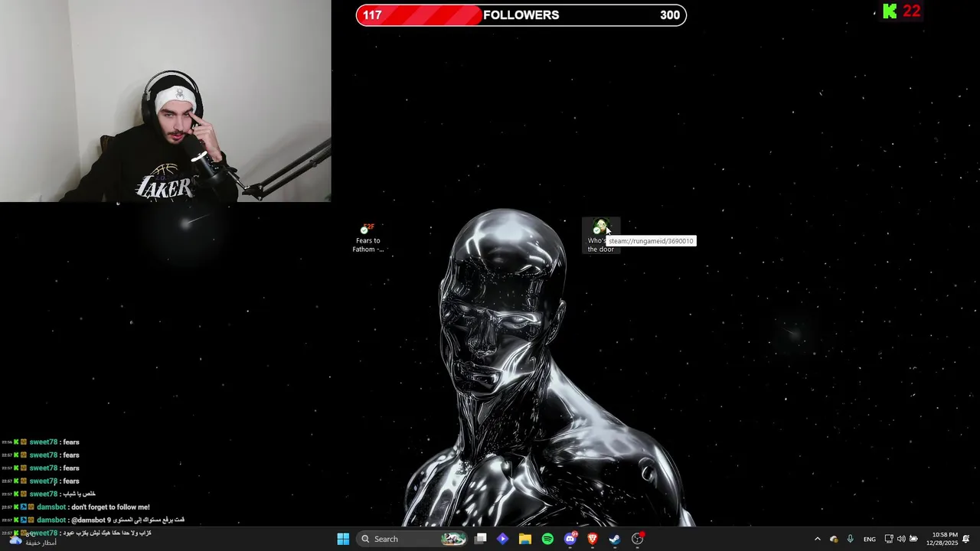Click the Kick viewer count logo
Image resolution: width=980 pixels, height=551 pixels.
click(x=890, y=11)
